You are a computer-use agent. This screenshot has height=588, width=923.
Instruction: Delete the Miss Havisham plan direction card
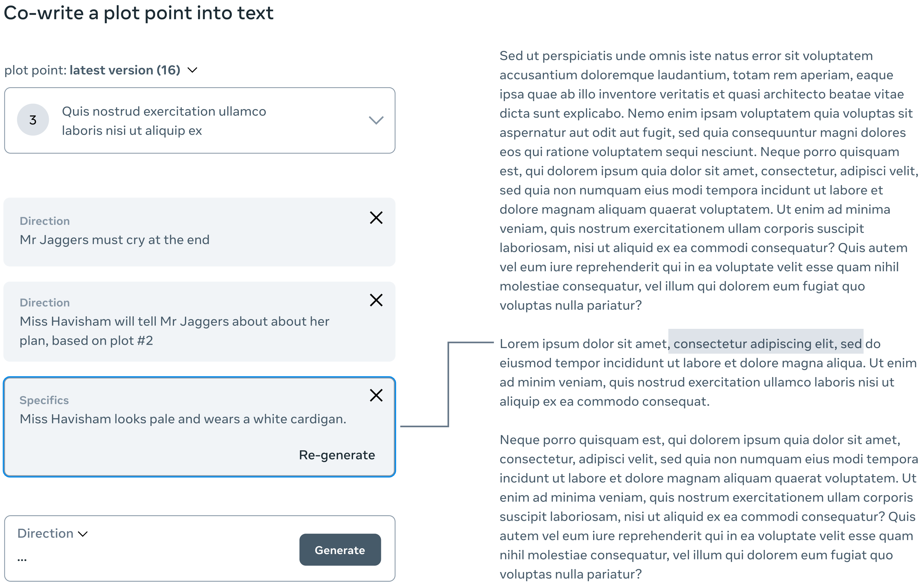[376, 300]
